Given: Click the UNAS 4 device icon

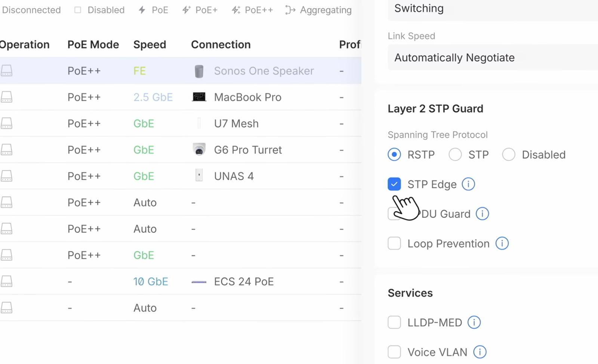Looking at the screenshot, I should [199, 176].
